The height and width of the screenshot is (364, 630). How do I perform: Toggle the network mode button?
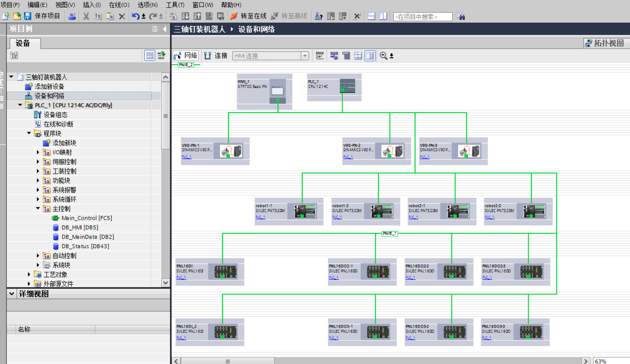(x=186, y=56)
